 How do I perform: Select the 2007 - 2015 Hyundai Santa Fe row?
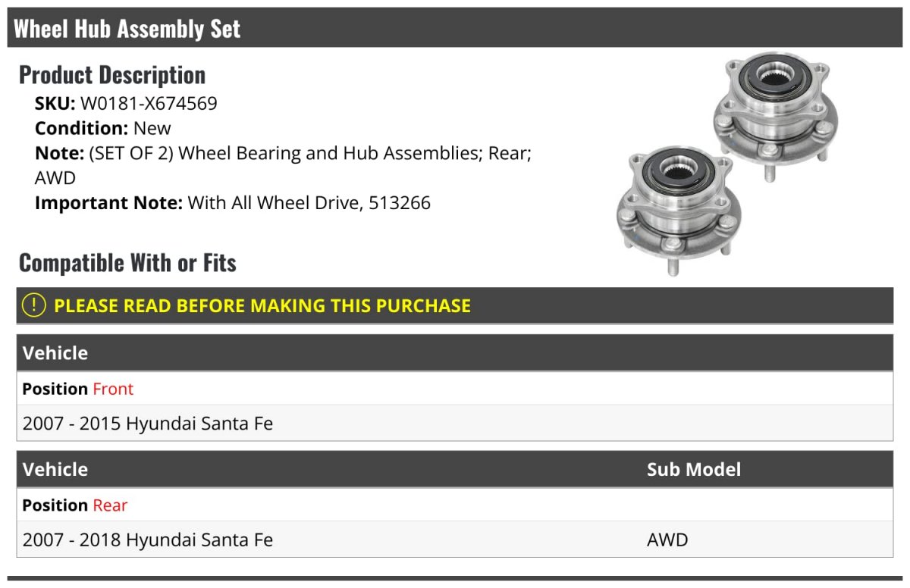pyautogui.click(x=455, y=423)
